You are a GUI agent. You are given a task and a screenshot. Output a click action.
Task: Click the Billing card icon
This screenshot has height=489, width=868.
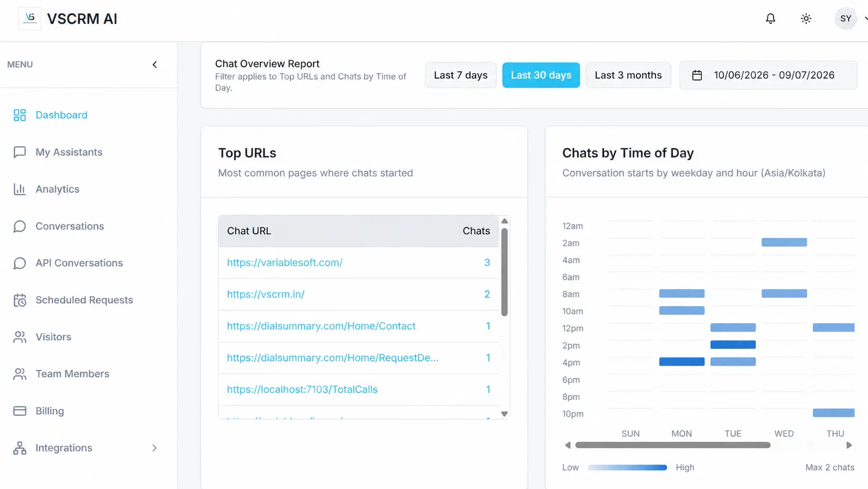20,411
